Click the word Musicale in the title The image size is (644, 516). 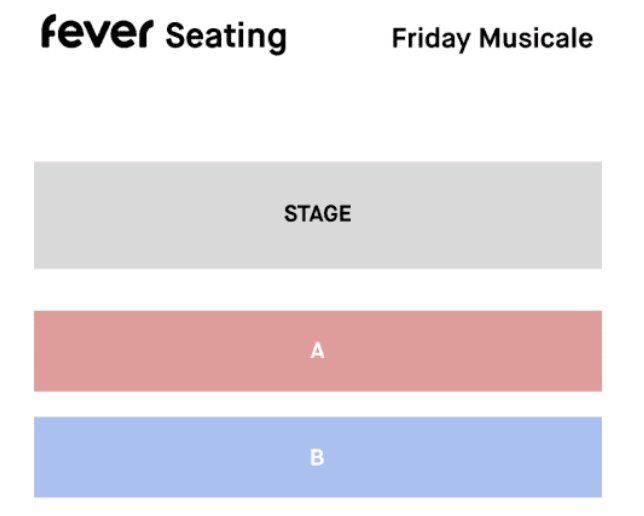click(535, 39)
